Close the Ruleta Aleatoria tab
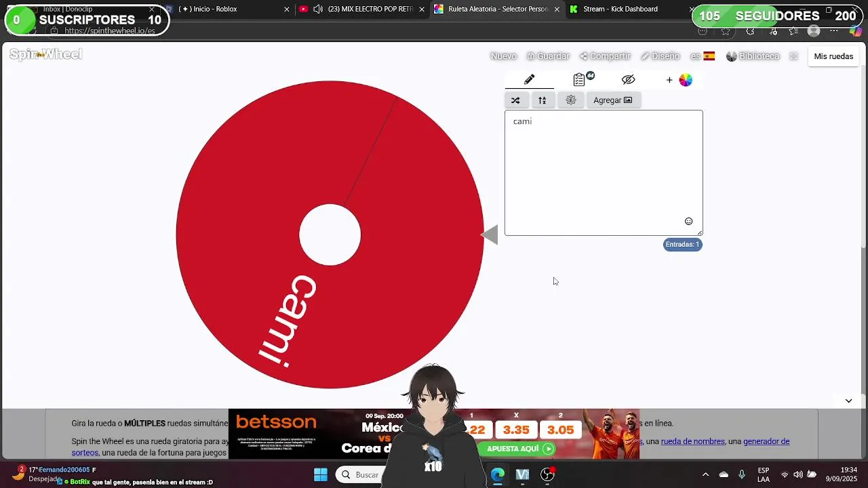The image size is (868, 488). [x=557, y=9]
